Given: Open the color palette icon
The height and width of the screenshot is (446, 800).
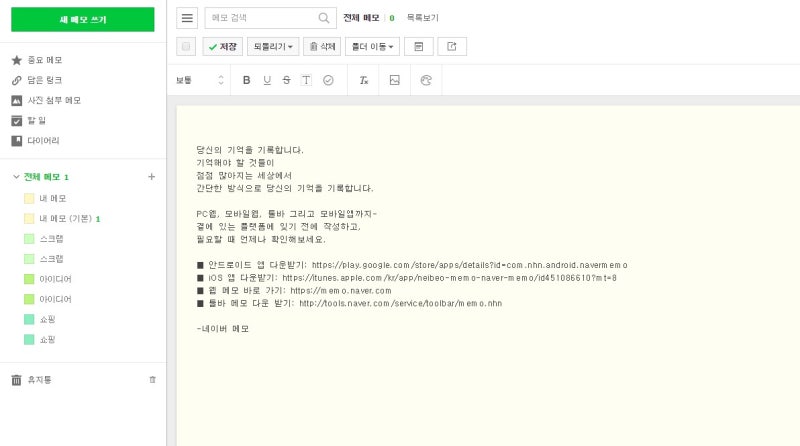Looking at the screenshot, I should point(426,80).
